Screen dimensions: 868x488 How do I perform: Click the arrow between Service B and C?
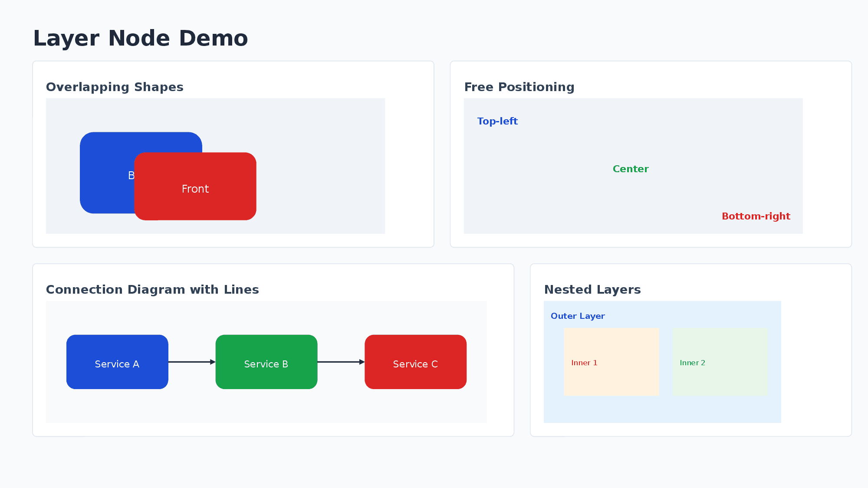[340, 362]
